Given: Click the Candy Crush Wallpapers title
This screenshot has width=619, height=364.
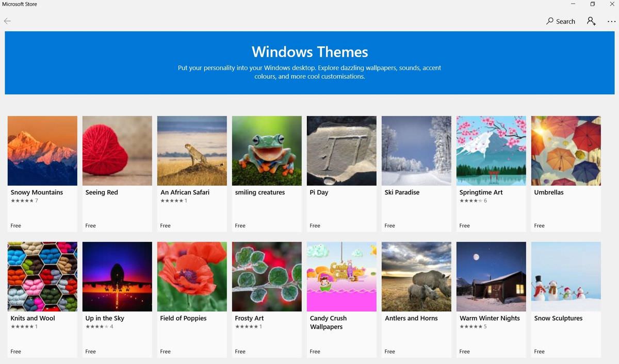Looking at the screenshot, I should [x=328, y=322].
